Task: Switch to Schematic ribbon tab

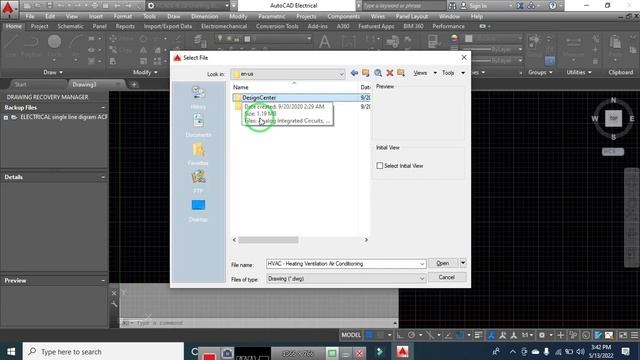Action: (x=71, y=26)
